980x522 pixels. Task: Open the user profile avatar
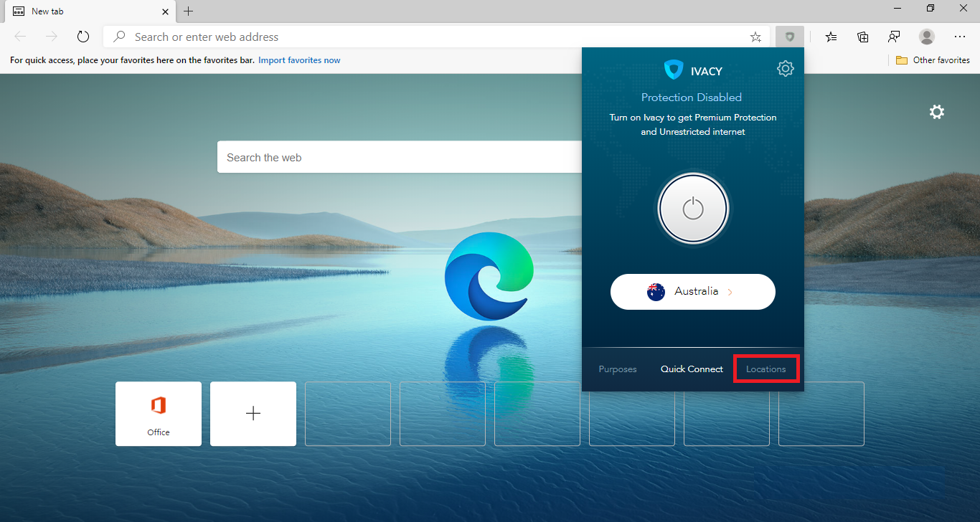point(927,37)
